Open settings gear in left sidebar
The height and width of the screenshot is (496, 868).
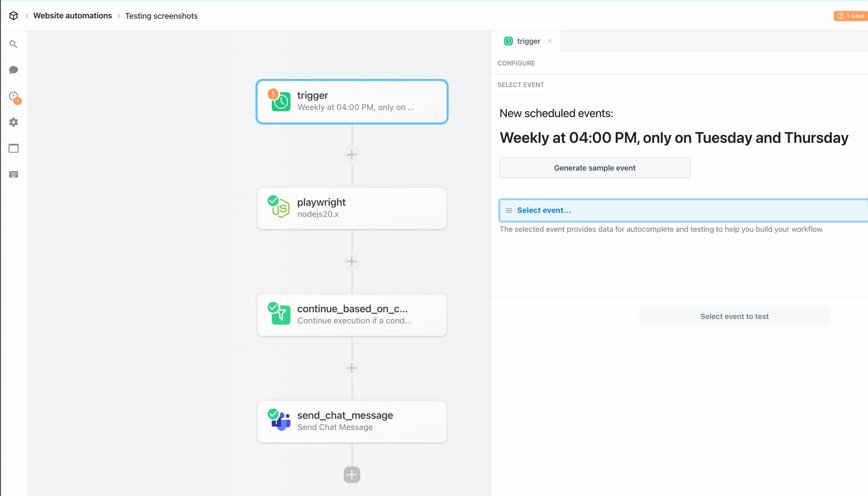point(13,122)
